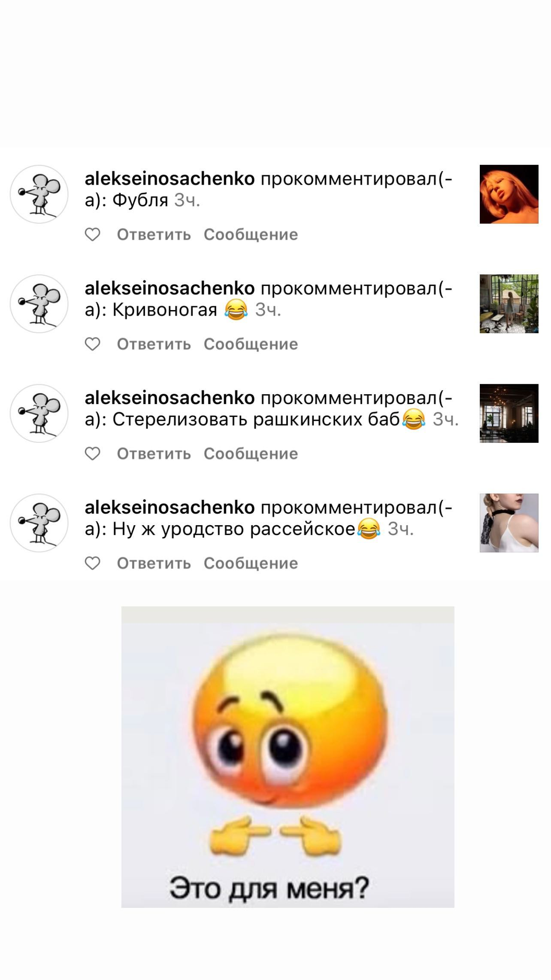Image resolution: width=551 pixels, height=980 pixels.
Task: Open the orange-toned portrait post thumbnail
Action: tap(509, 194)
